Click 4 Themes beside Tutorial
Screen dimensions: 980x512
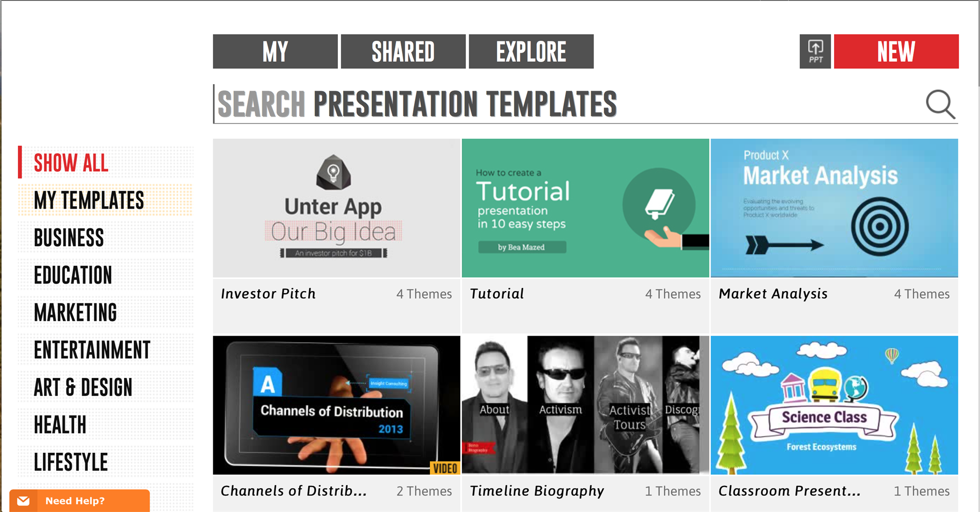[x=673, y=294]
